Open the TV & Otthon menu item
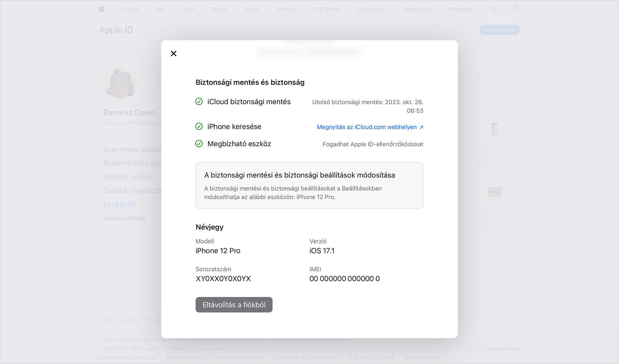The height and width of the screenshot is (364, 619). click(x=326, y=9)
